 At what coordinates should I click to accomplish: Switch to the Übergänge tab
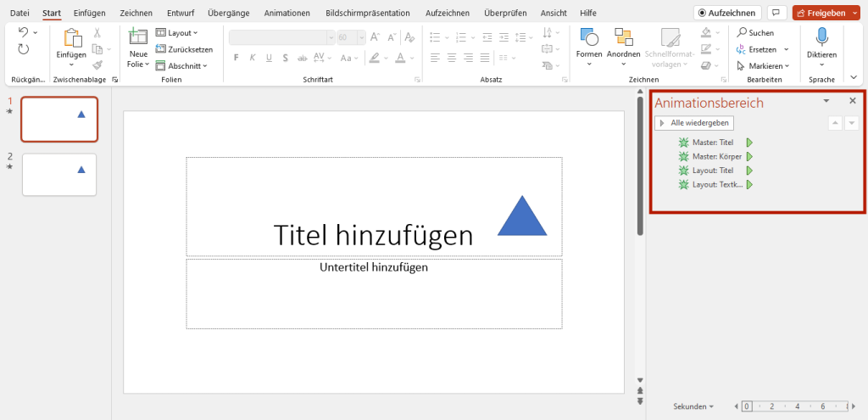[231, 13]
